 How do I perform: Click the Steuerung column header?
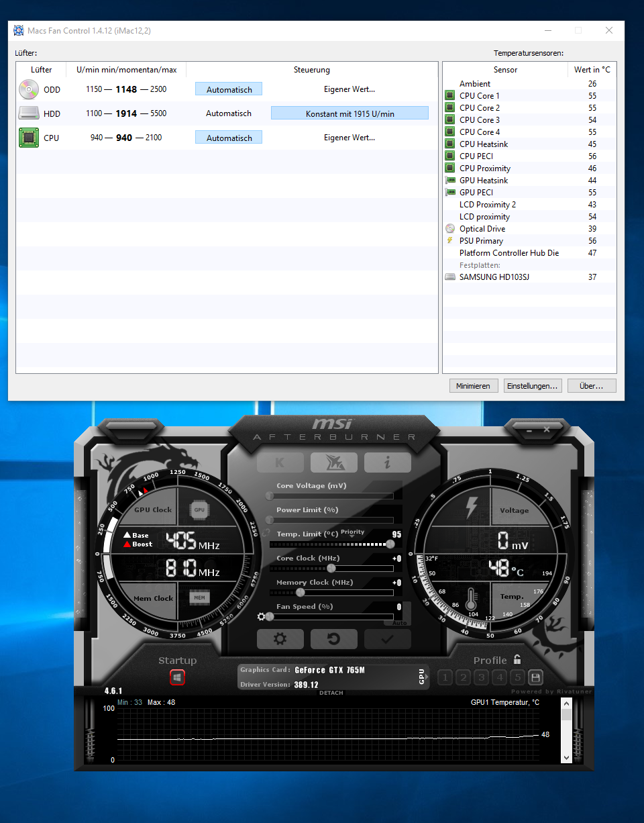pos(312,70)
